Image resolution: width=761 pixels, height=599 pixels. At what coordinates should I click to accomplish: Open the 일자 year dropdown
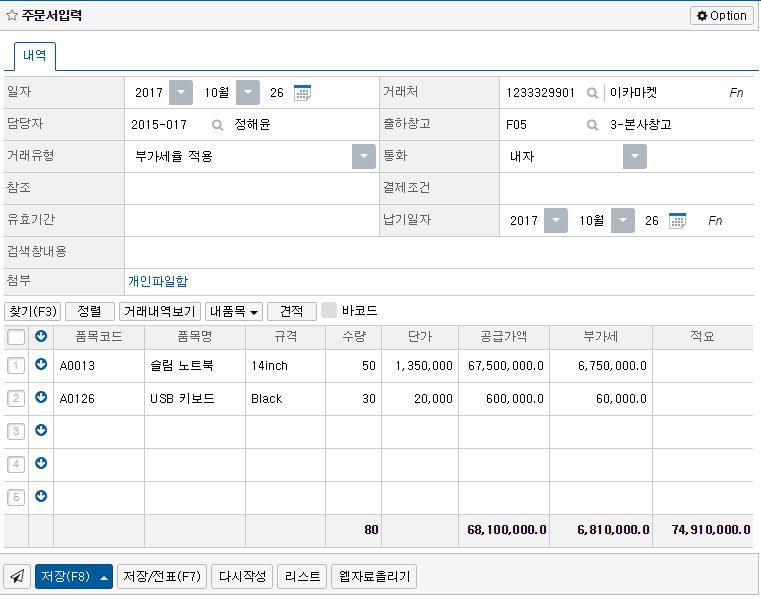[181, 92]
